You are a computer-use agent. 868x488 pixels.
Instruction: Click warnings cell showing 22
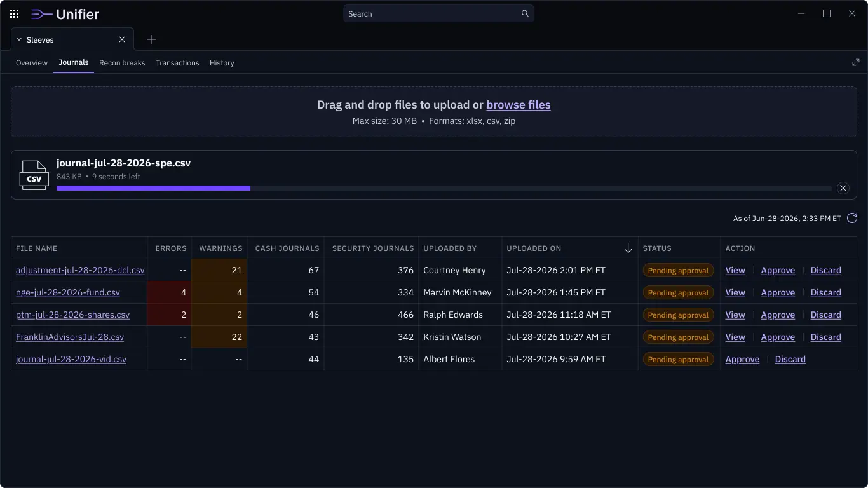pyautogui.click(x=219, y=337)
